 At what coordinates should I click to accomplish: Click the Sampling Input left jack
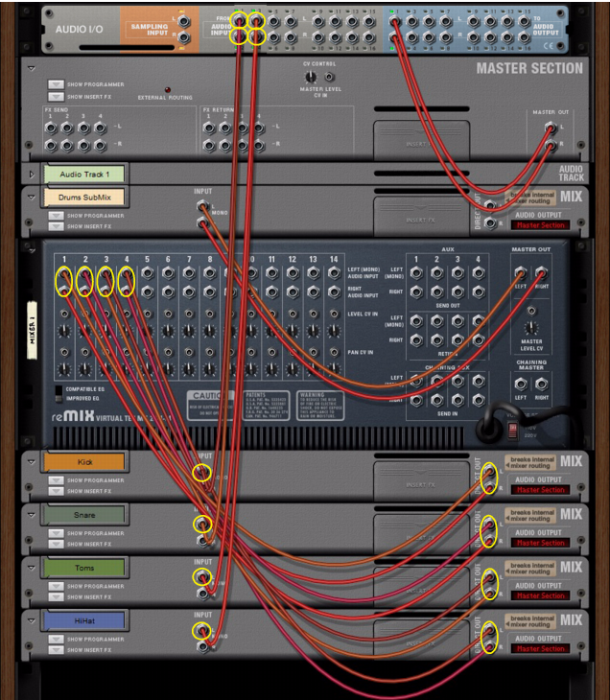183,21
